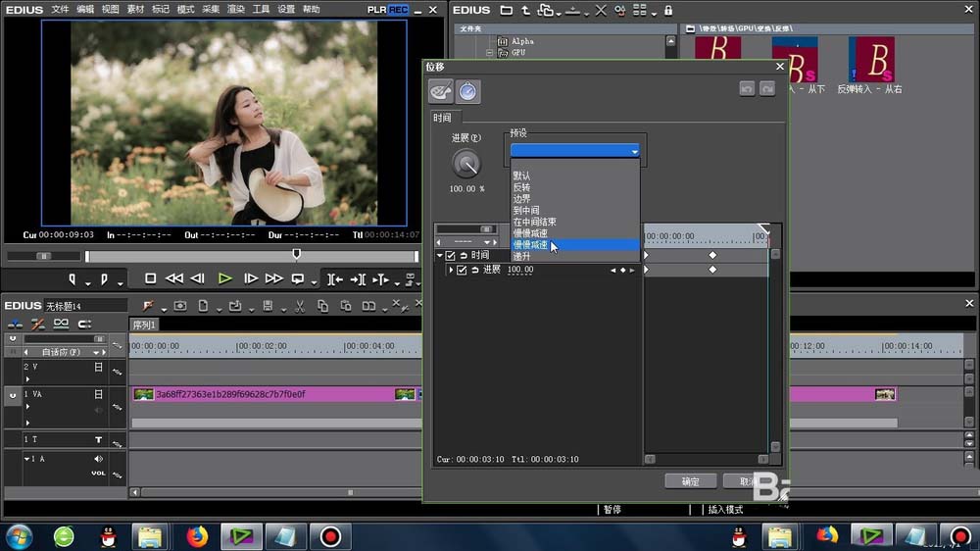Screen dimensions: 980x551
Task: Expand the 进展 parameter row
Action: coord(451,270)
